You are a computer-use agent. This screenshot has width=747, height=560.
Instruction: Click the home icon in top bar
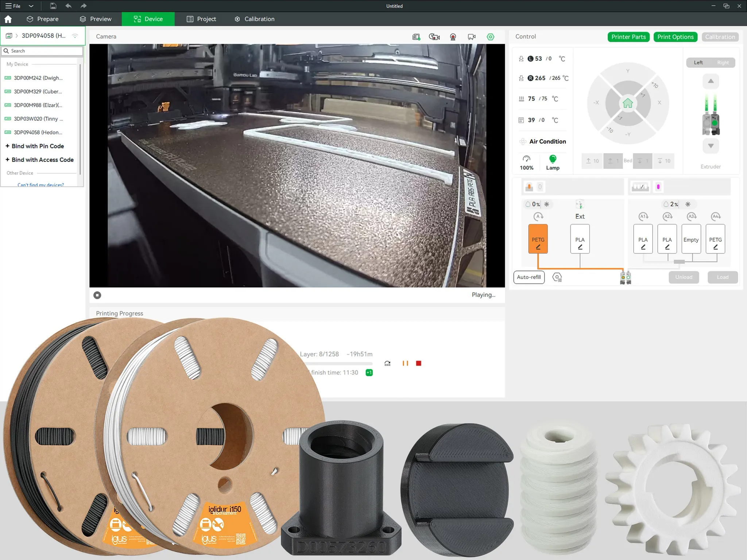click(8, 19)
